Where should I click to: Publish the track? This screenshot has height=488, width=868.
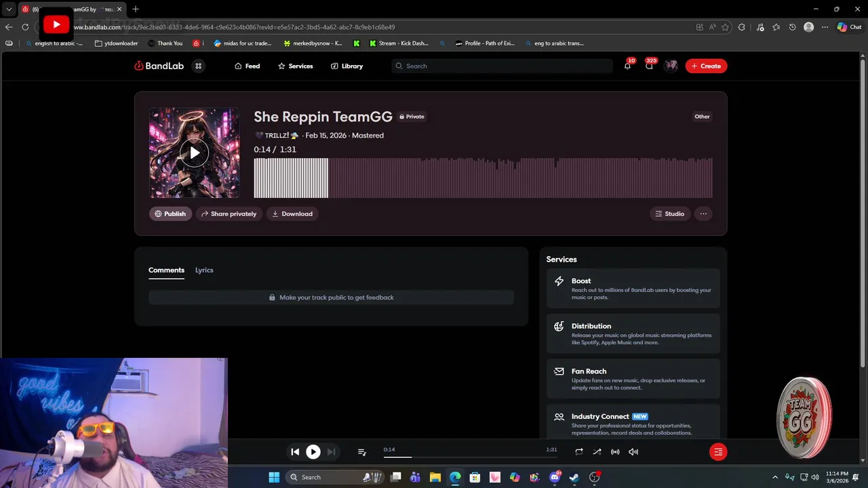pyautogui.click(x=170, y=213)
